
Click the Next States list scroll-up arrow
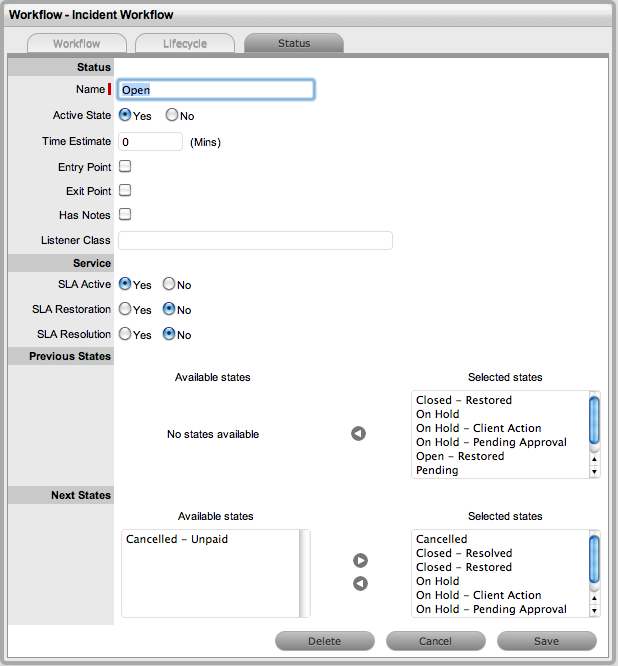[x=594, y=598]
